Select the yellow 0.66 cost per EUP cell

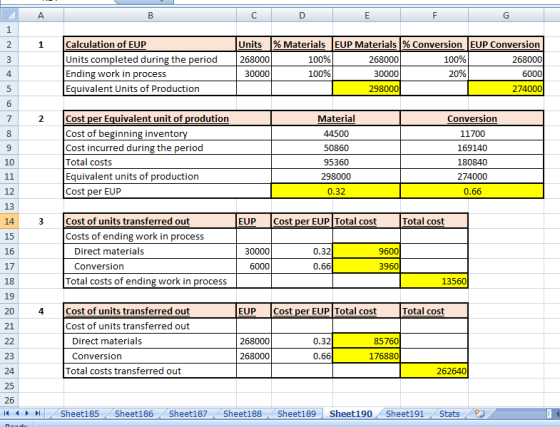(x=472, y=191)
